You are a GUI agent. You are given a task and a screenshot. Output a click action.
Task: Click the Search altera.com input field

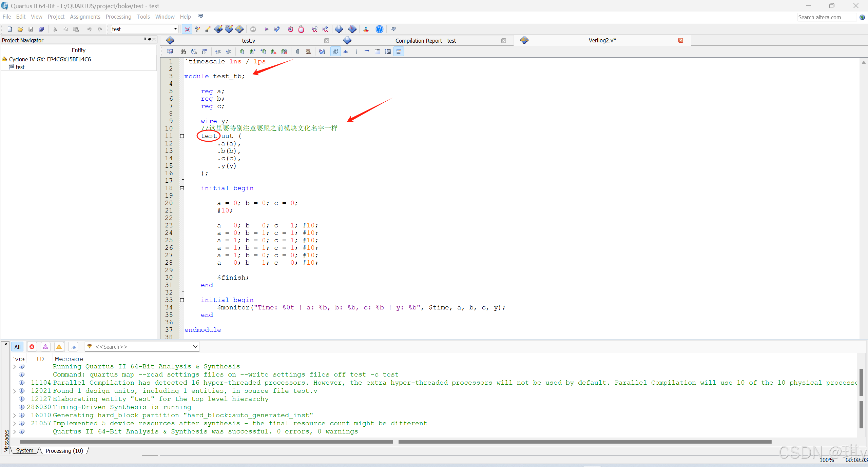click(x=826, y=17)
